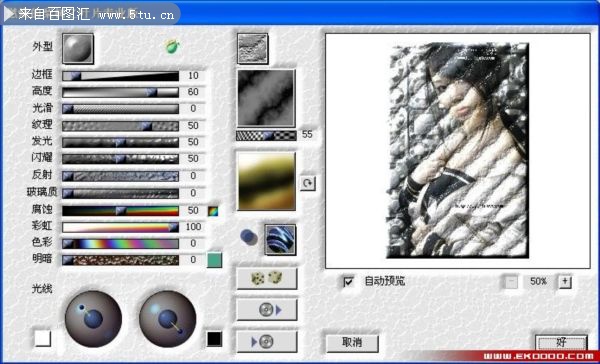Click the 彩虹 value 100
600x364 pixels.
[193, 227]
